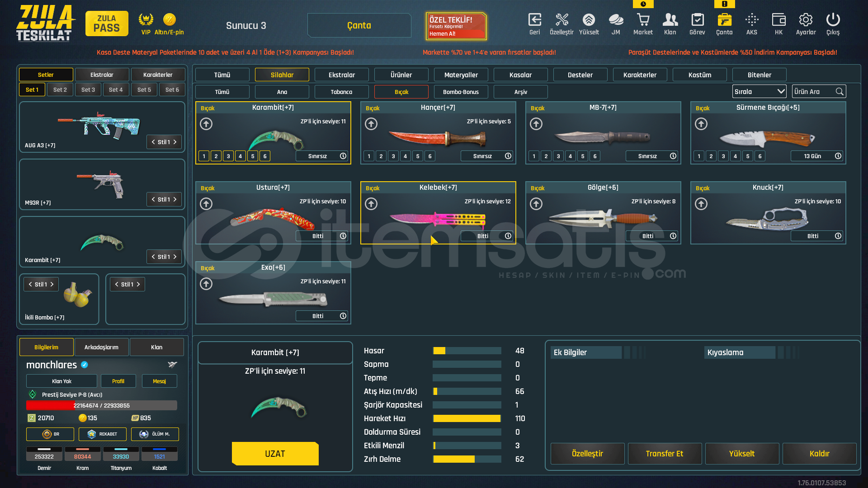Previous style arrow for M93R
The width and height of the screenshot is (868, 488).
coord(153,199)
